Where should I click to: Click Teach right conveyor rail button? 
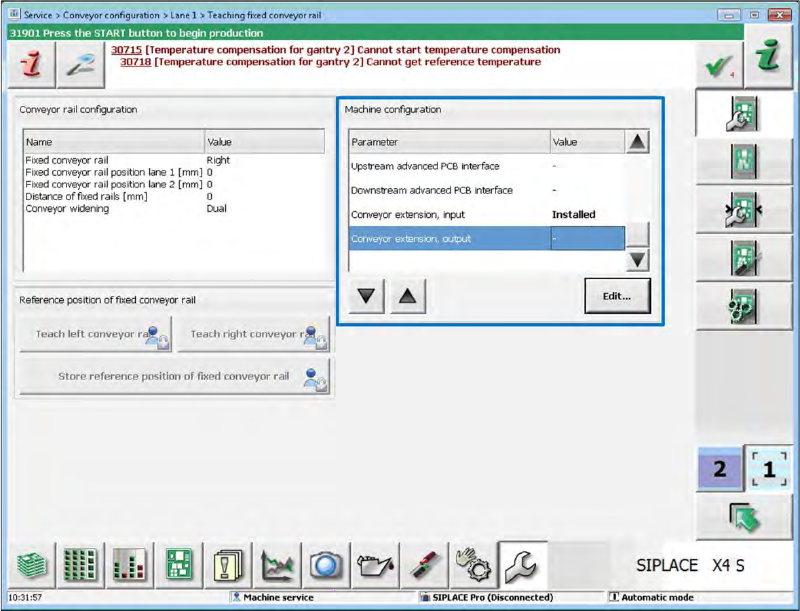pos(253,334)
